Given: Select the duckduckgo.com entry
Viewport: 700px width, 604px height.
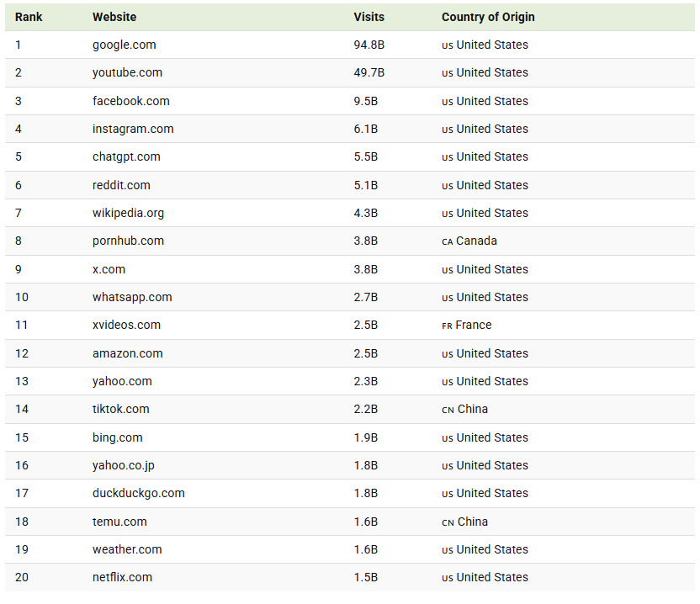Looking at the screenshot, I should pos(138,493).
